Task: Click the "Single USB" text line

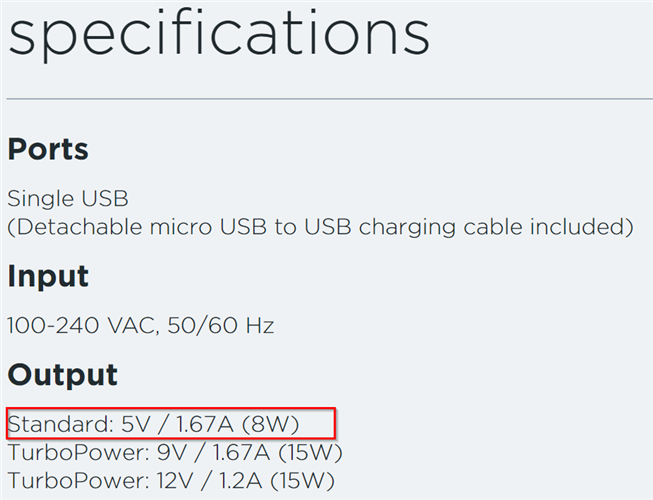Action: point(68,198)
